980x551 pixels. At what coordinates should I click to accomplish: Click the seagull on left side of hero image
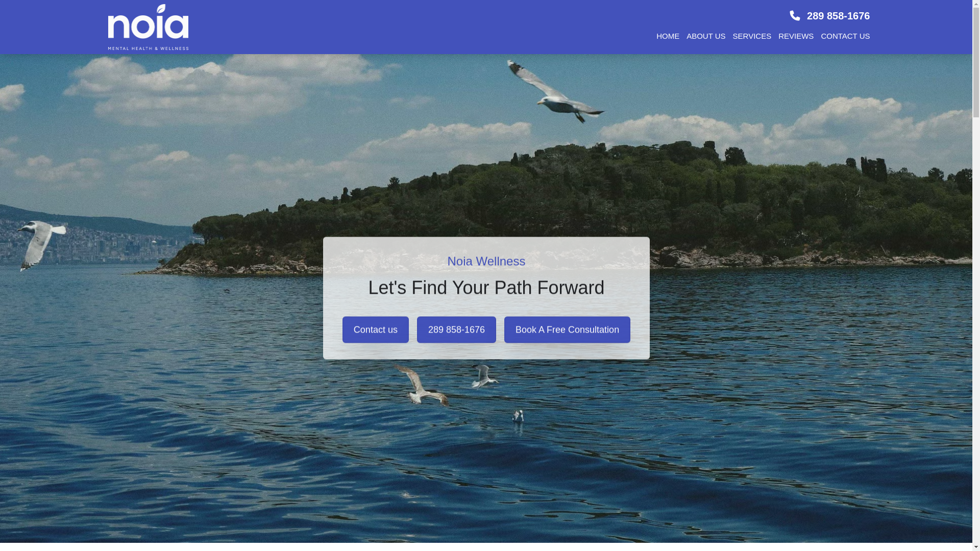pyautogui.click(x=41, y=244)
